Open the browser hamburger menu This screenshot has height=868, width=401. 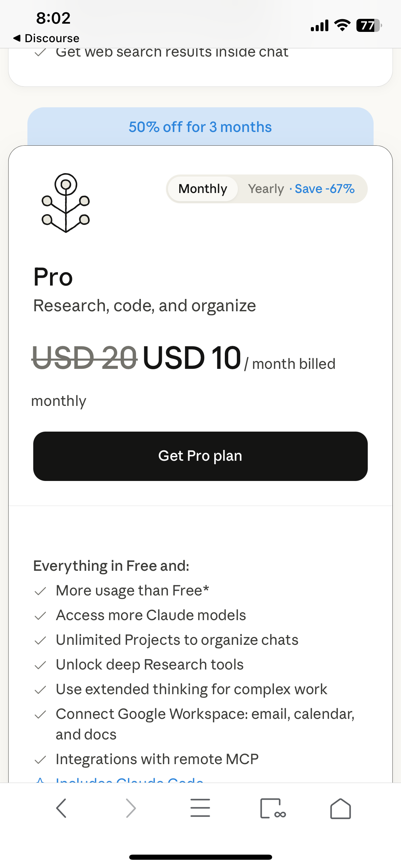coord(200,808)
